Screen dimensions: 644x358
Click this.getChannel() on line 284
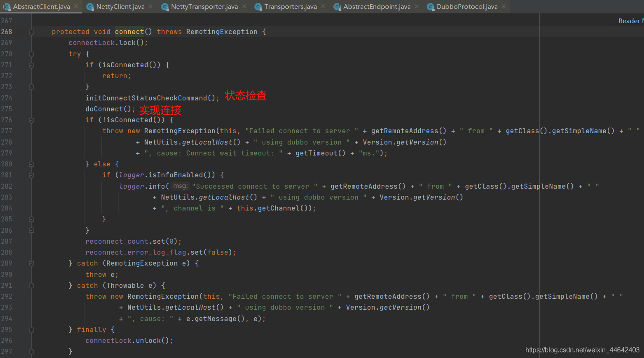coord(274,208)
